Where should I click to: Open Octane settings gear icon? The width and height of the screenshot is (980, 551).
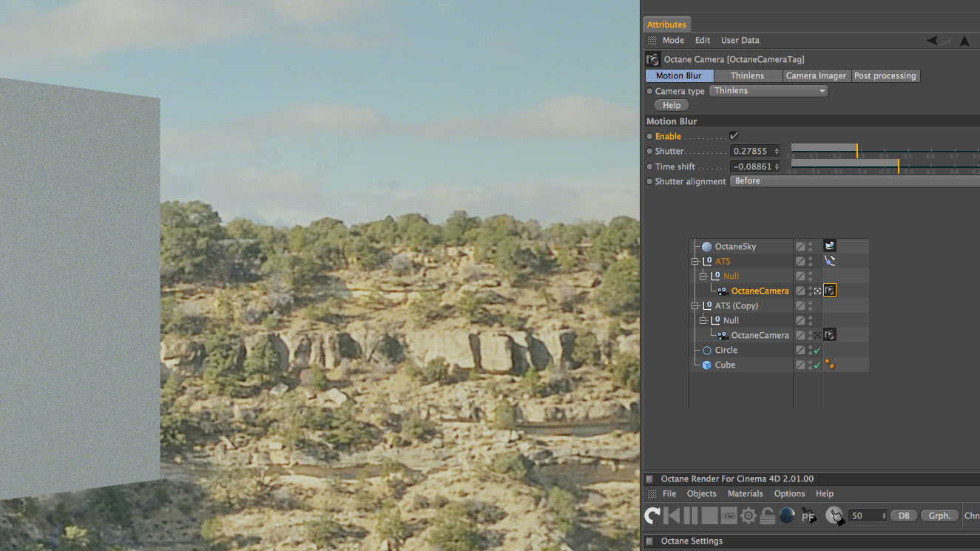click(x=748, y=515)
